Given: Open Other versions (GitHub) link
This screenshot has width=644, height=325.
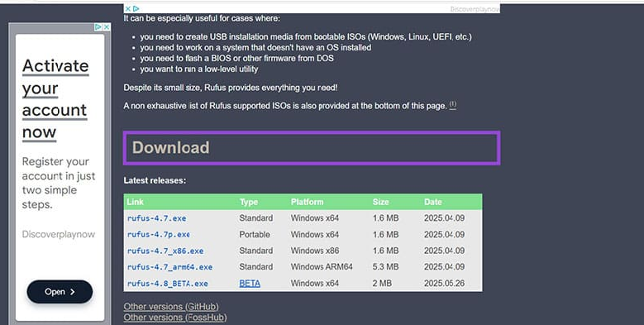Looking at the screenshot, I should point(171,307).
